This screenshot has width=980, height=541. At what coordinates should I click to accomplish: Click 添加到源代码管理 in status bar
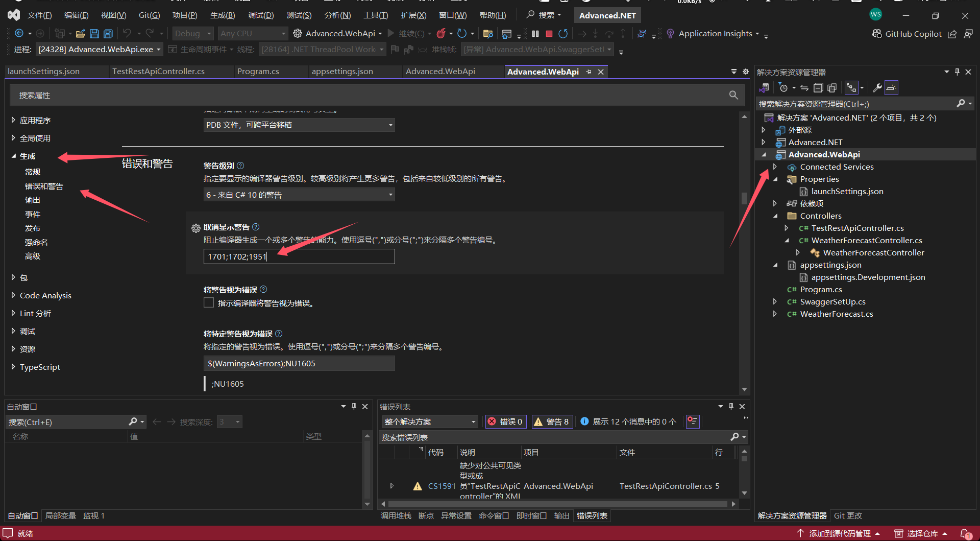coord(839,534)
